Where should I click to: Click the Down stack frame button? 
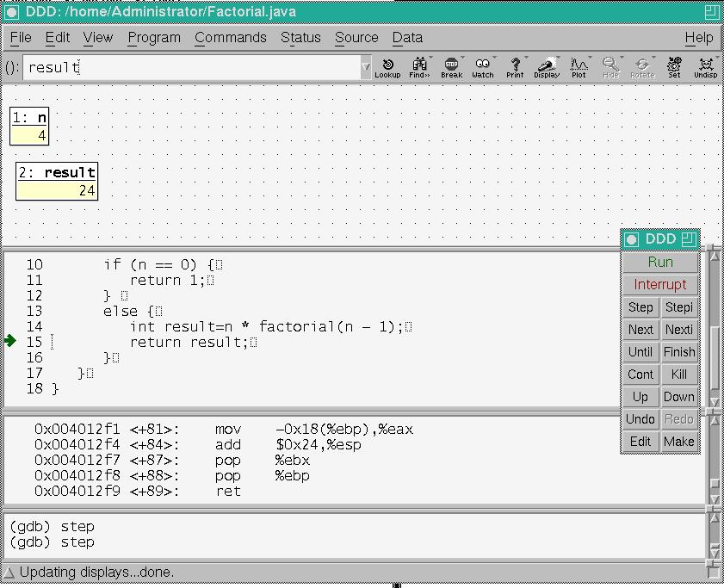coord(678,397)
